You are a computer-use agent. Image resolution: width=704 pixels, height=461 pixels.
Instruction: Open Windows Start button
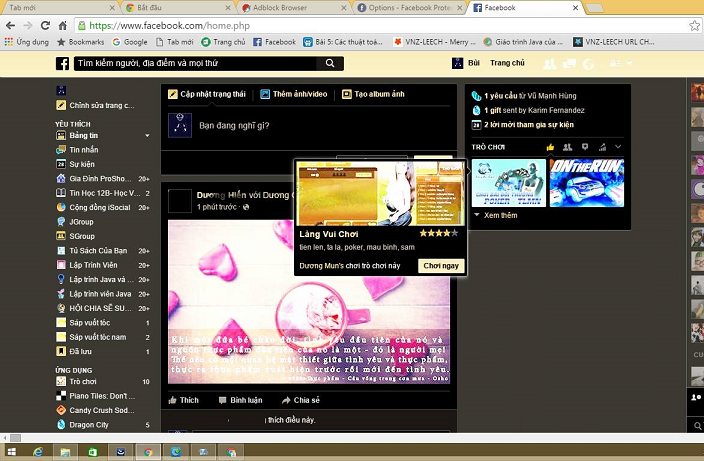coord(12,452)
